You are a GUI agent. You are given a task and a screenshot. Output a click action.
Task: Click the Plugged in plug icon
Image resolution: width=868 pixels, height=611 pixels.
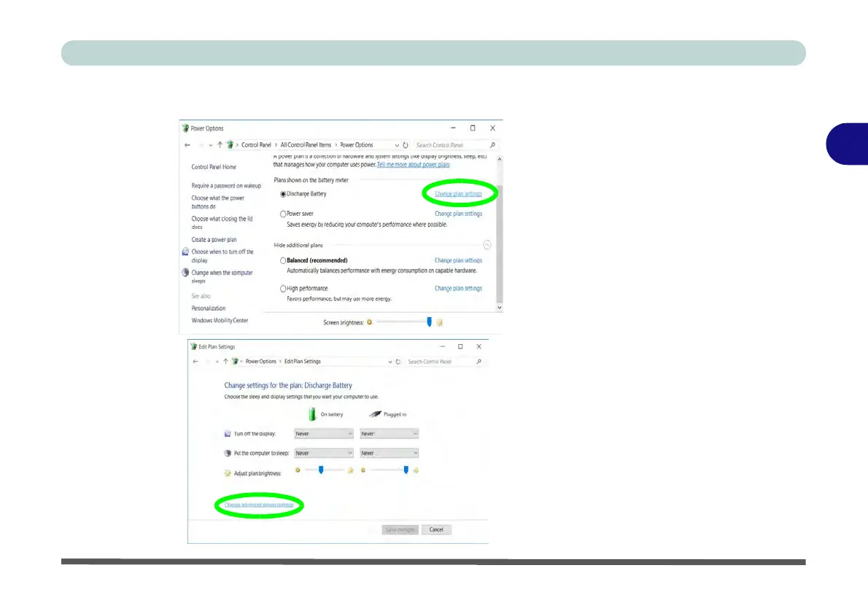pos(376,414)
